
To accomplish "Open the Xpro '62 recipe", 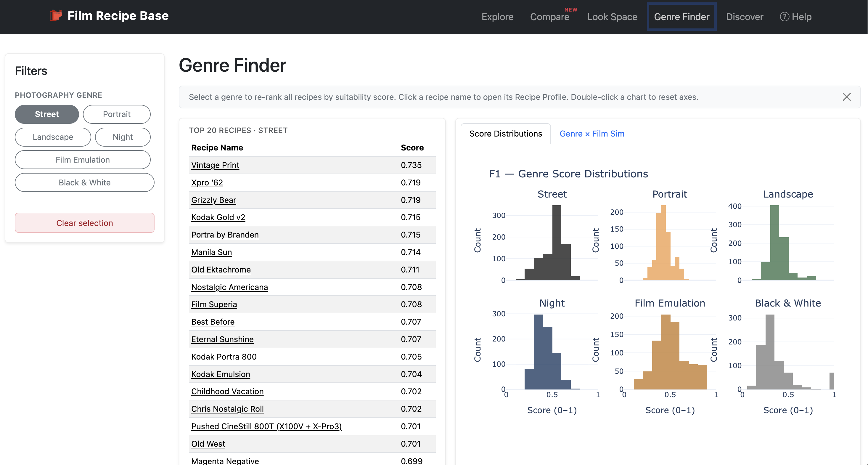I will click(207, 182).
